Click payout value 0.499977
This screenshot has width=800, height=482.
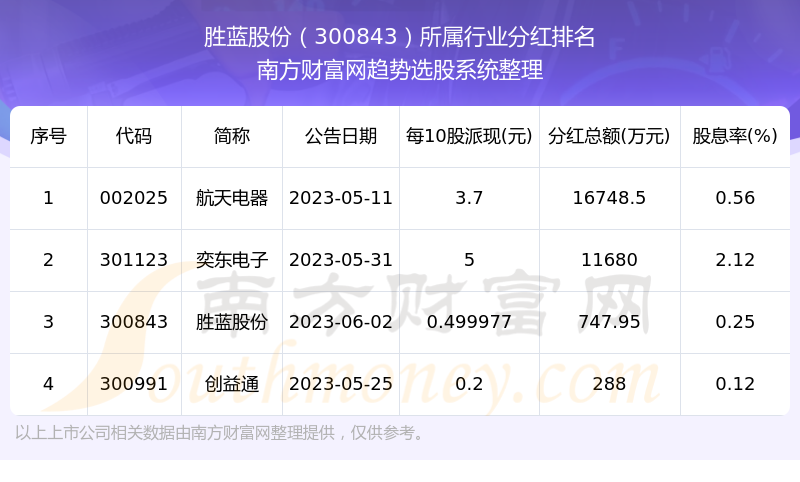469,322
